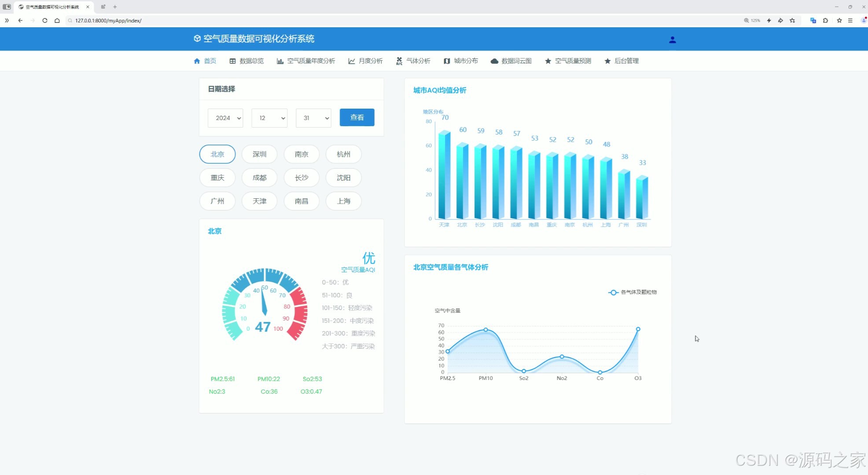Click the browser address bar URL
The width and height of the screenshot is (868, 475).
(x=108, y=21)
